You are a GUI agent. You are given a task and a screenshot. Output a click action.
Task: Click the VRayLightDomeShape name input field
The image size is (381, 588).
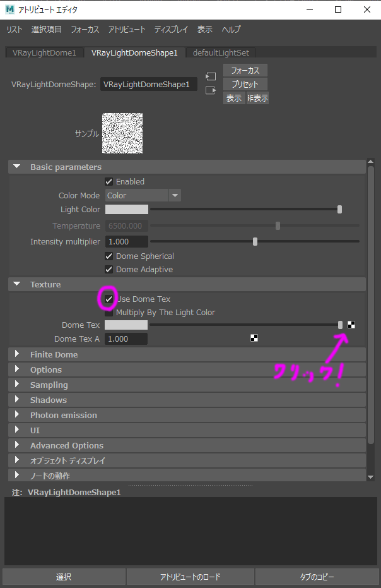pyautogui.click(x=149, y=85)
